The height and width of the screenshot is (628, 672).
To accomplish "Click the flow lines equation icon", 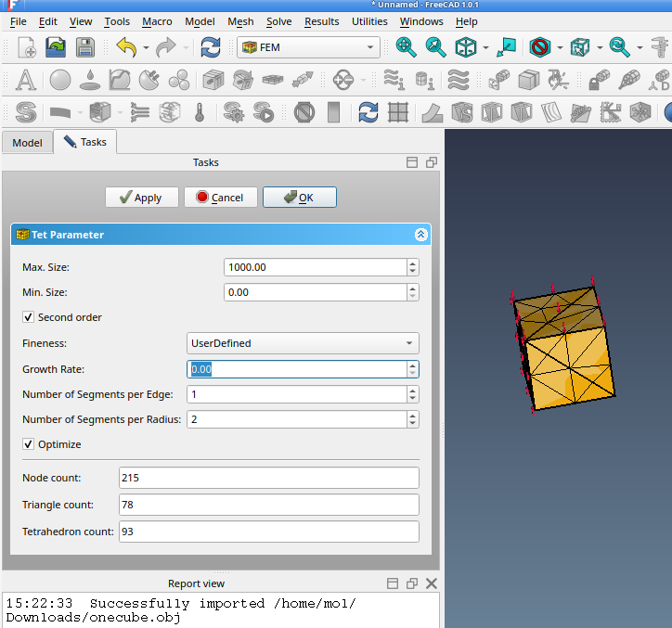I will tap(459, 80).
